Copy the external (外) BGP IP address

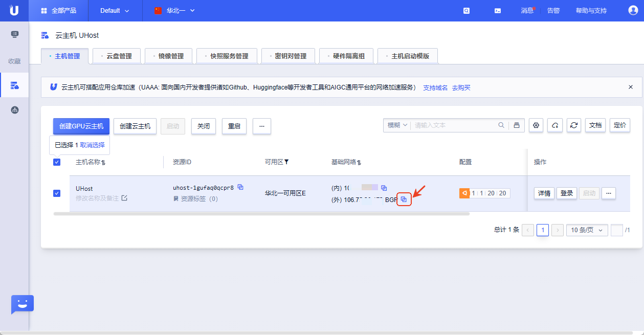tap(404, 199)
